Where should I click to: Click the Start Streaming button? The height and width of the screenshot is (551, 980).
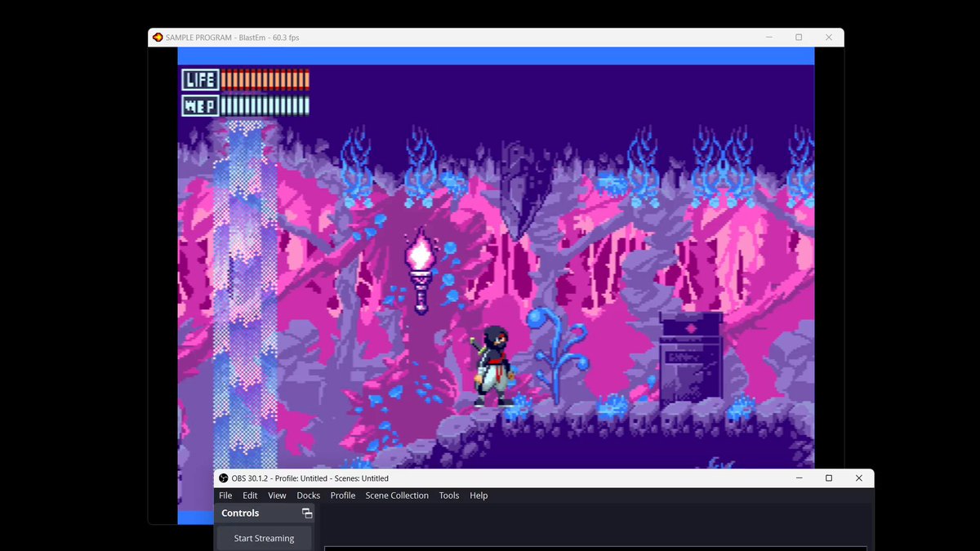pyautogui.click(x=264, y=539)
